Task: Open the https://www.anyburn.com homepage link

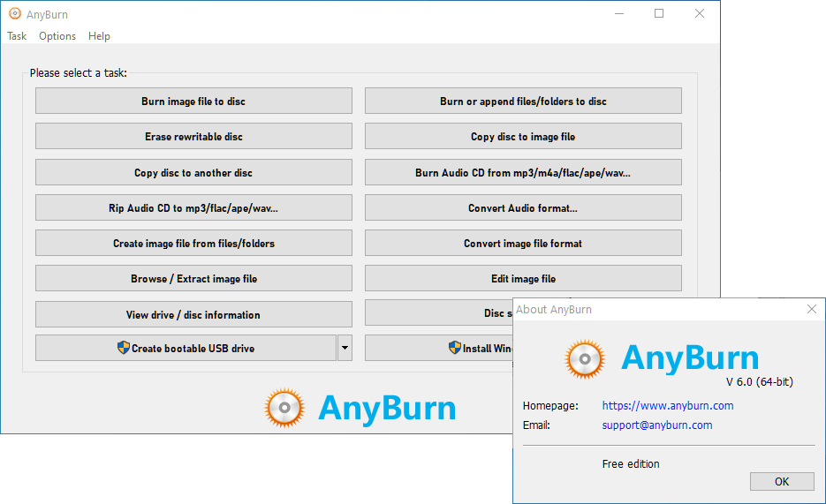Action: (668, 406)
